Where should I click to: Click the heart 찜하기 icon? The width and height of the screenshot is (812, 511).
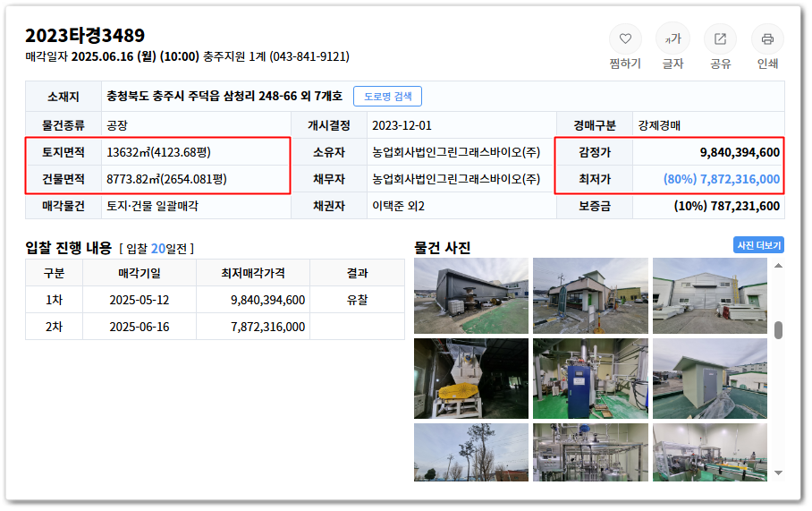point(625,38)
